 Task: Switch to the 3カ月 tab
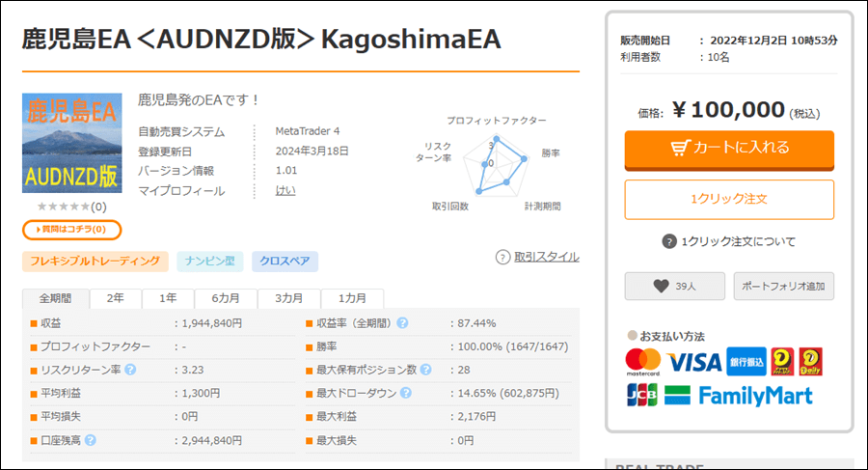pyautogui.click(x=289, y=298)
